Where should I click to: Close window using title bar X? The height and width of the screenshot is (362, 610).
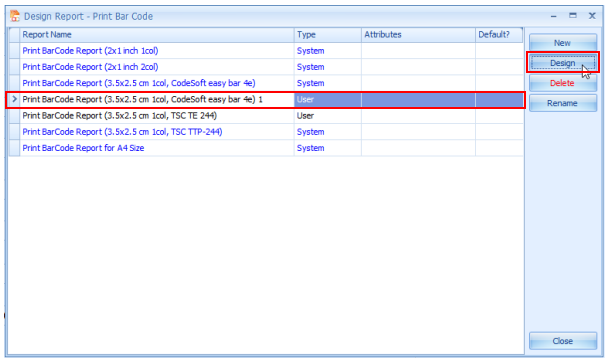point(592,16)
